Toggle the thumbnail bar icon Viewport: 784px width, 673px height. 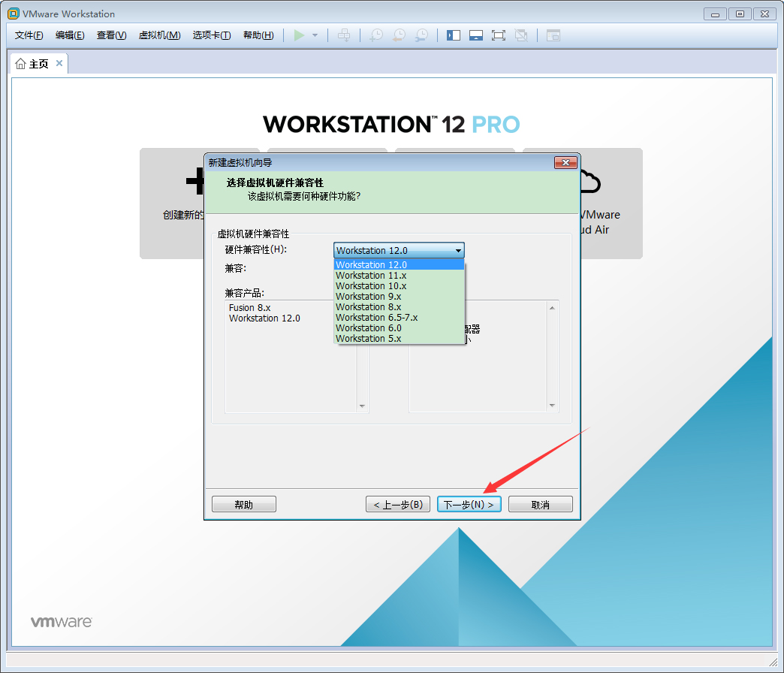click(x=477, y=35)
